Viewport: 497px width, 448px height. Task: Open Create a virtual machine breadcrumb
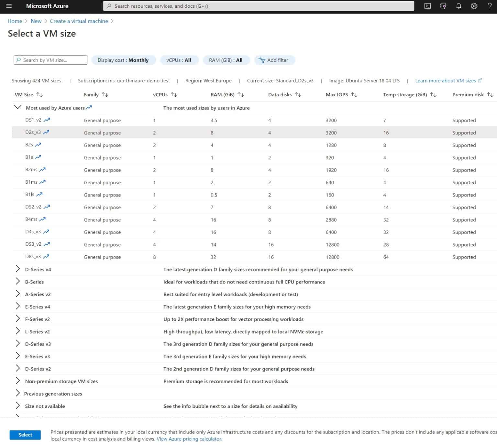coord(79,21)
